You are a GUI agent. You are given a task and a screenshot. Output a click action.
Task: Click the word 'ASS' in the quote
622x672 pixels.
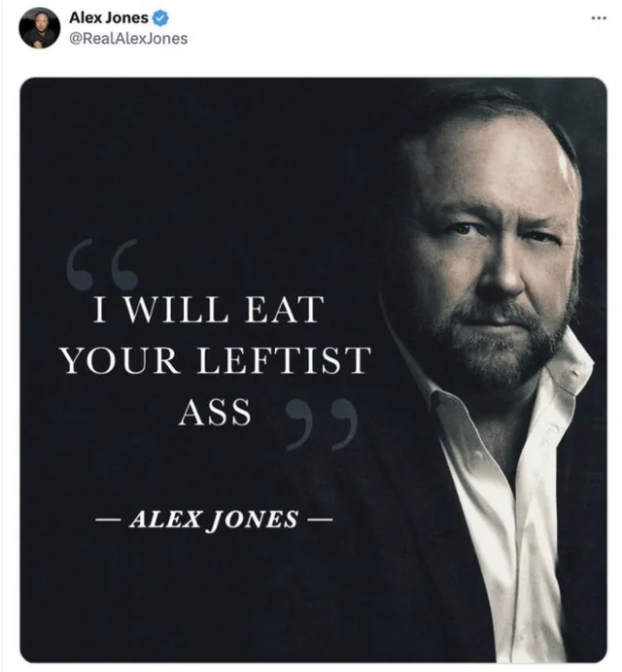(x=215, y=412)
